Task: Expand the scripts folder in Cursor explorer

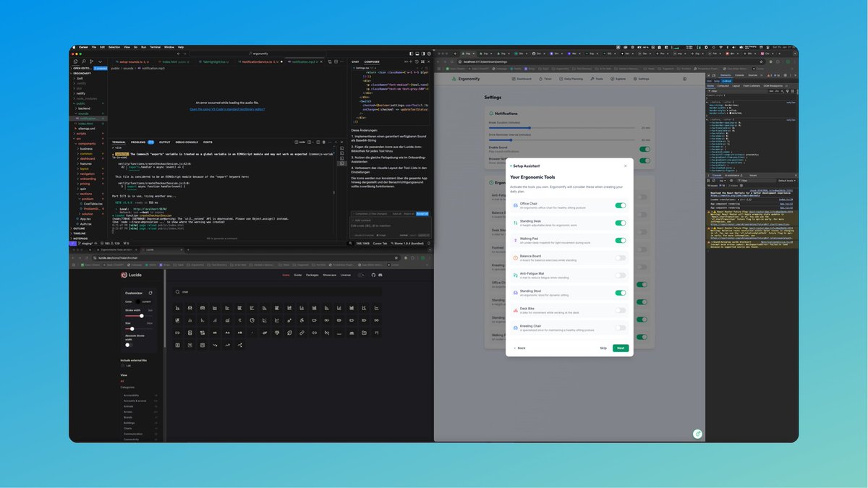Action: click(x=81, y=134)
